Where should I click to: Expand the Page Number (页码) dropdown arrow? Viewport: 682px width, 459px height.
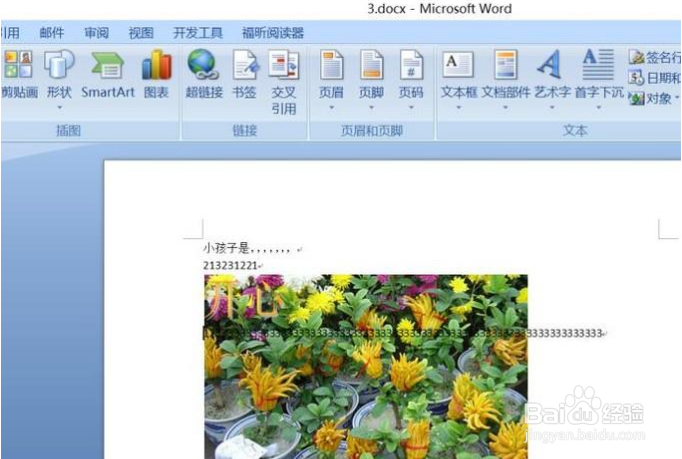pos(411,107)
